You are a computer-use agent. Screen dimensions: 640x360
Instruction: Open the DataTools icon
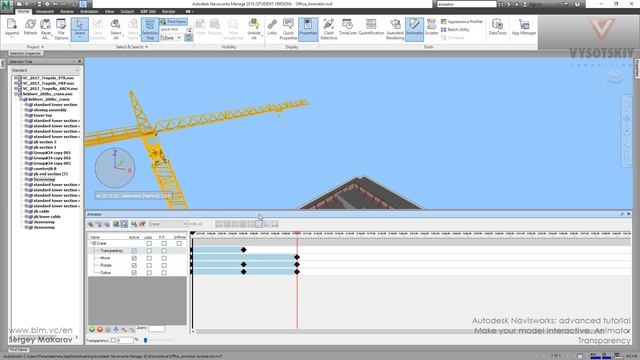497,27
